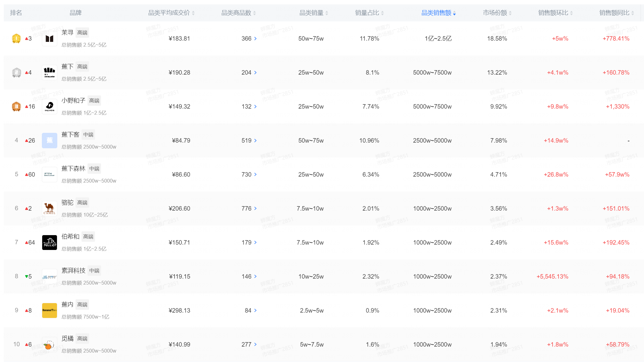Open the 素湃科技 brand name link

pos(73,270)
